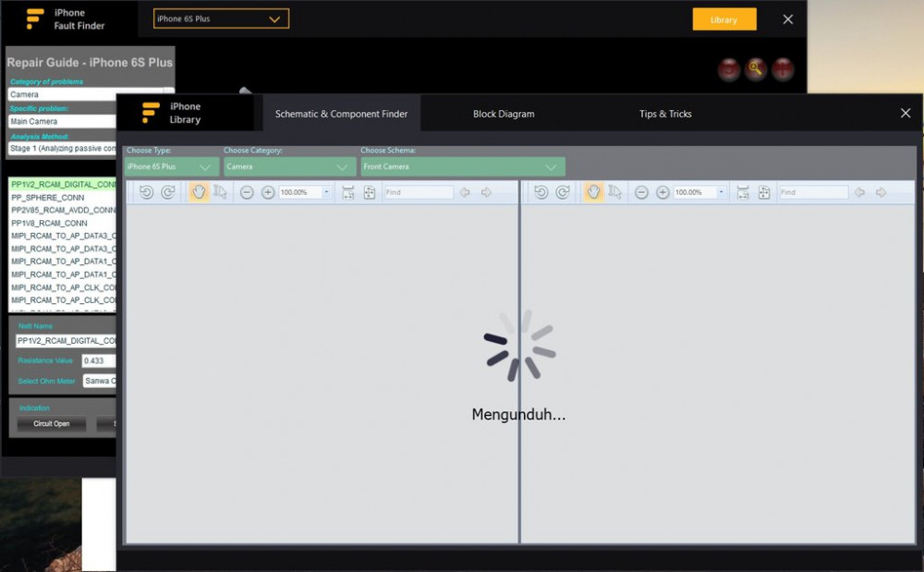924x572 pixels.
Task: Click the Circuit Open indication button
Action: pos(51,423)
